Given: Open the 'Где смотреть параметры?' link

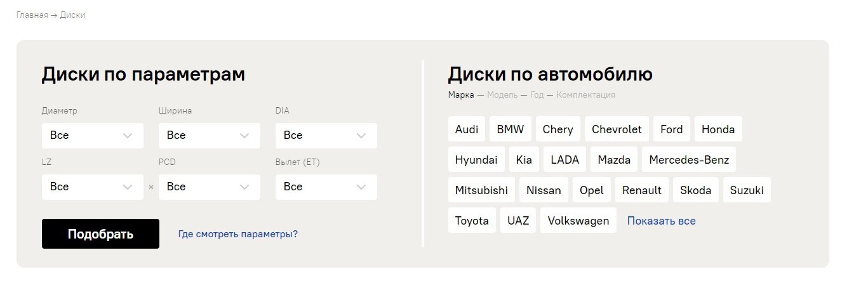Looking at the screenshot, I should coord(237,234).
